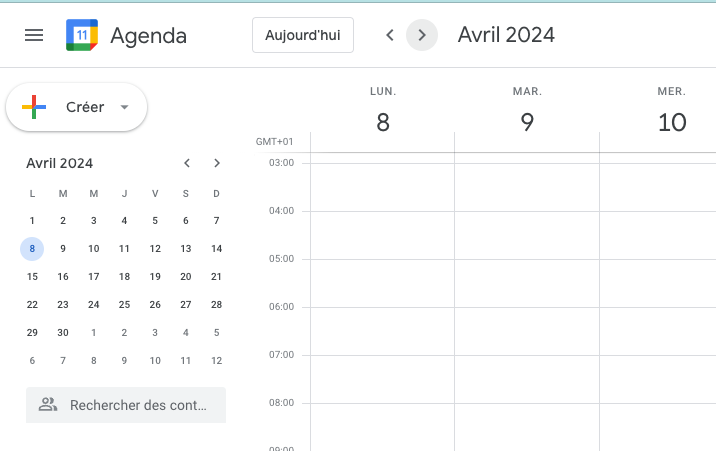Click the 07:00 slot on Tuesday 9

point(527,379)
